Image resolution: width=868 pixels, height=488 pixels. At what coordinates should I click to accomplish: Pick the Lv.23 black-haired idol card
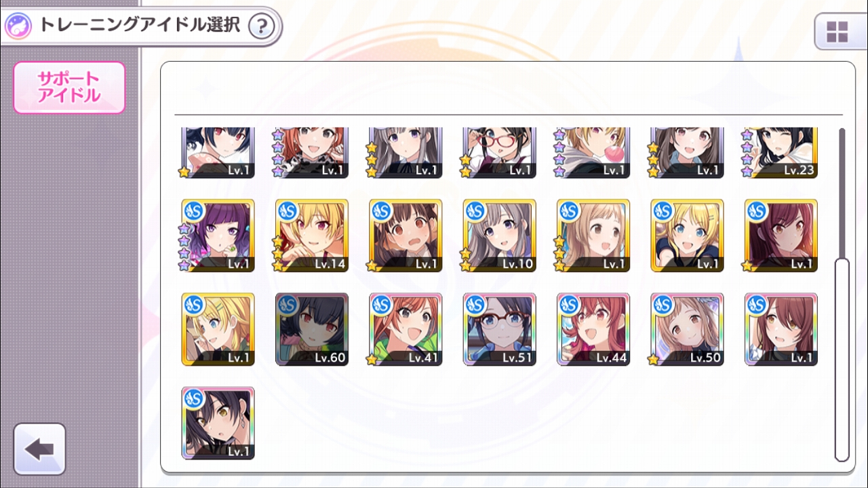coord(781,153)
